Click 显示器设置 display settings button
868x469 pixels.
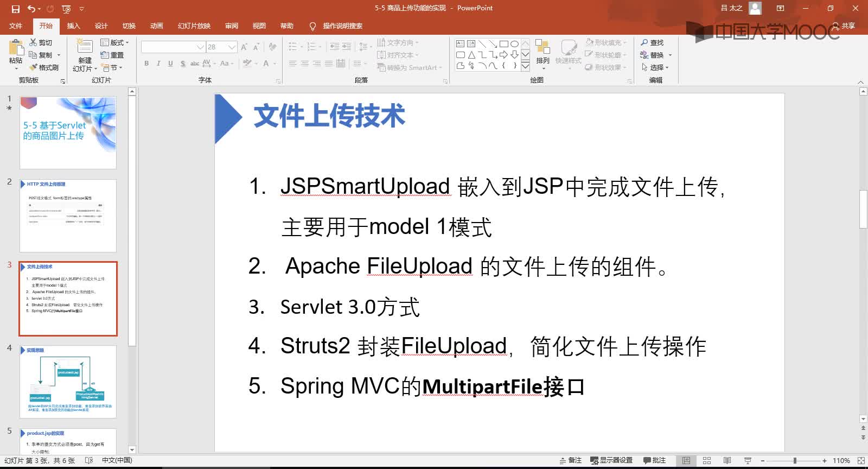(x=611, y=460)
